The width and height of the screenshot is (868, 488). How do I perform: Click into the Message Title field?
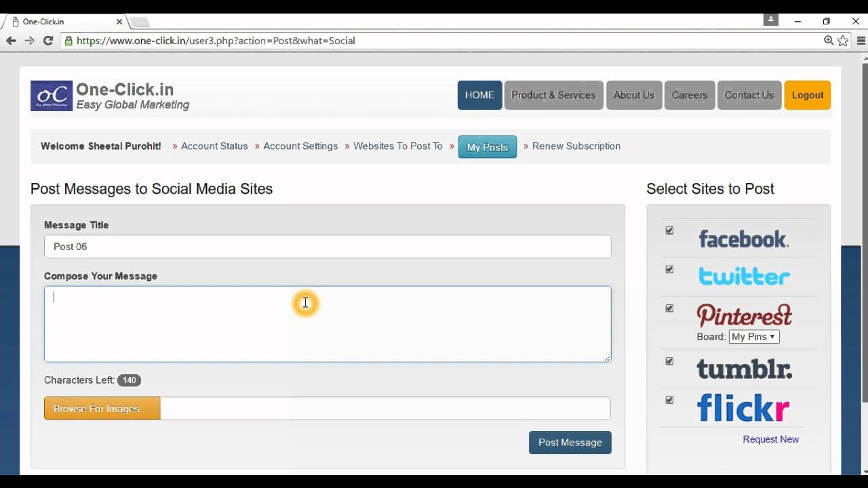coord(328,247)
